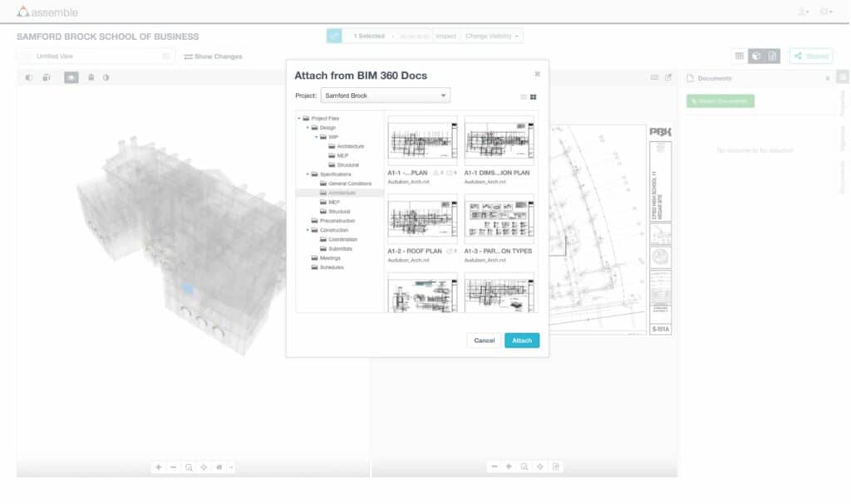Open the Coordination folder
Image resolution: width=851 pixels, height=504 pixels.
tap(339, 239)
